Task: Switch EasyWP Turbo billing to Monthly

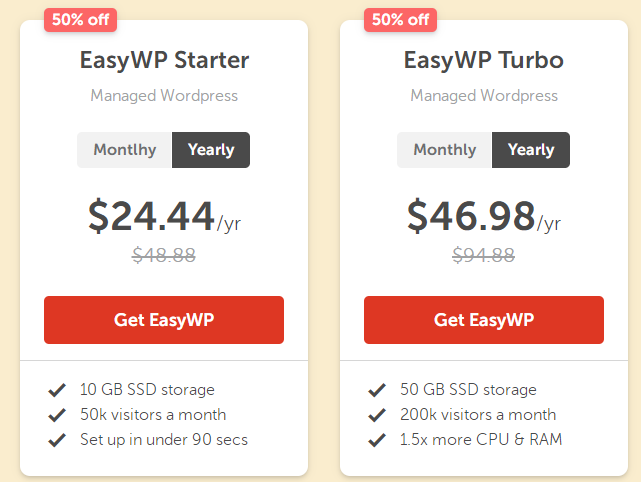Action: [x=445, y=150]
